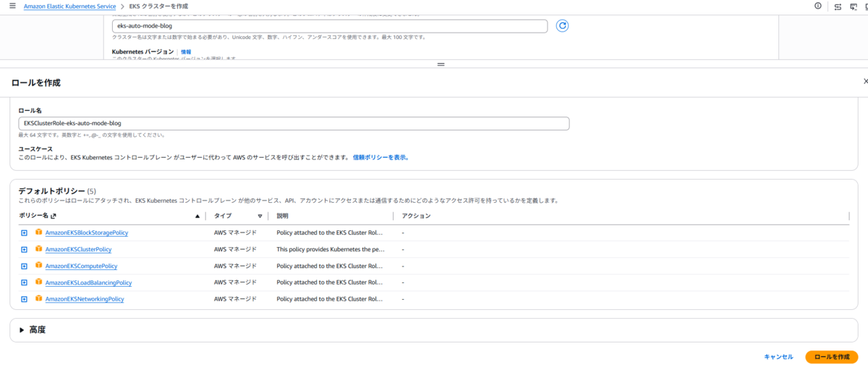Viewport: 868px width, 365px height.
Task: Click the 説明 column header
Action: (x=283, y=216)
